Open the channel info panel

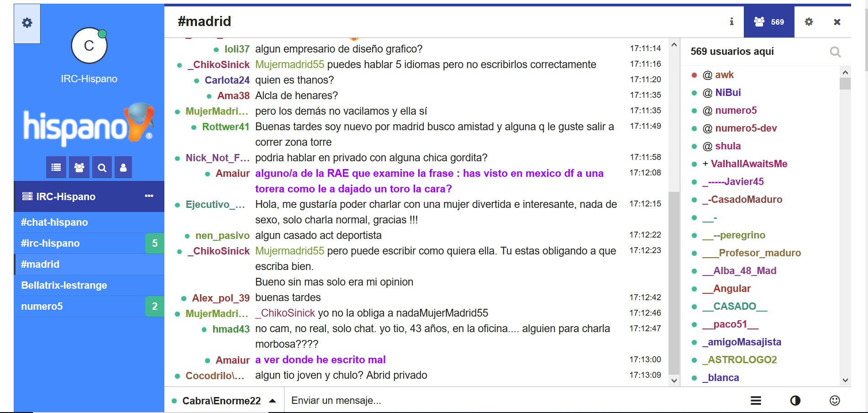pos(731,21)
